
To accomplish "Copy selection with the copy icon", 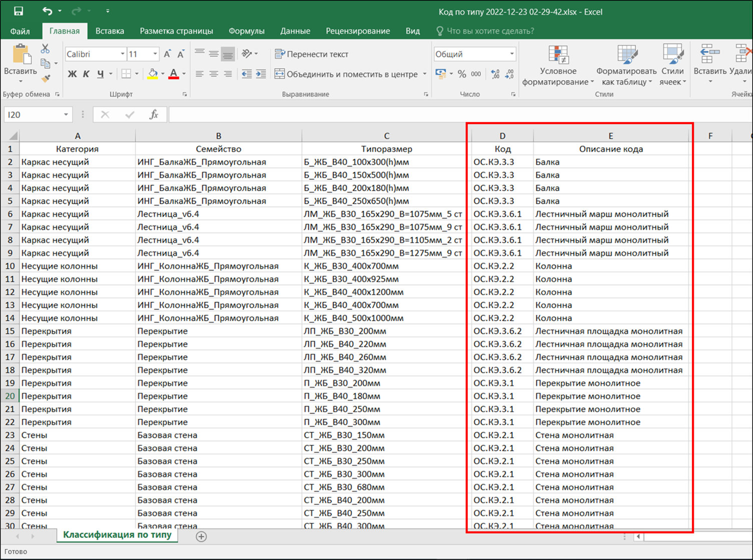I will [x=45, y=63].
